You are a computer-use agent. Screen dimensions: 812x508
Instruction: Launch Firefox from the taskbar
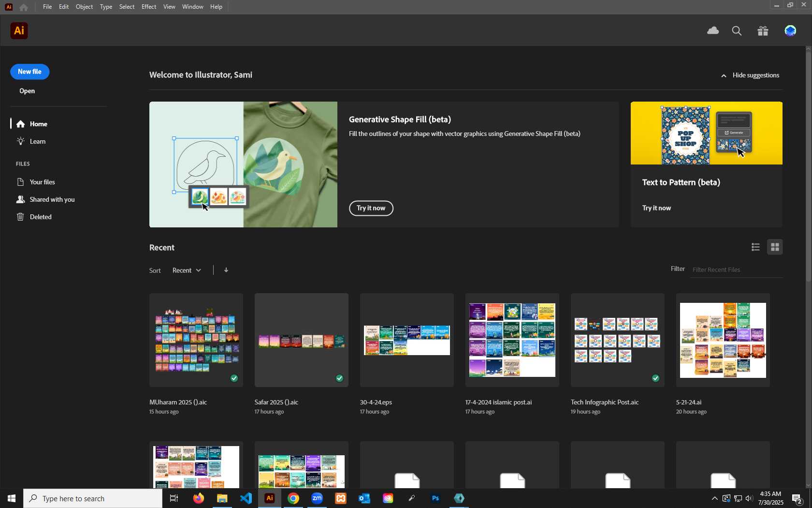point(198,498)
